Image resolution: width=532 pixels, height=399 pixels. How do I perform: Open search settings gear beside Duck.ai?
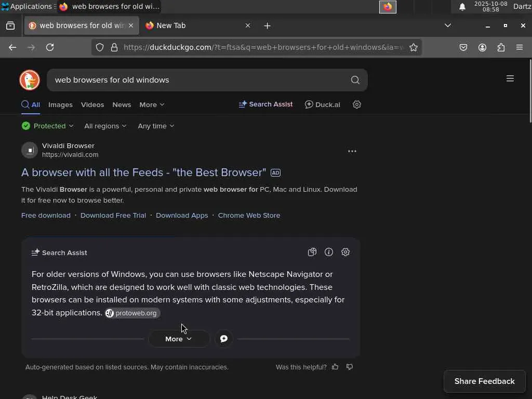point(356,104)
